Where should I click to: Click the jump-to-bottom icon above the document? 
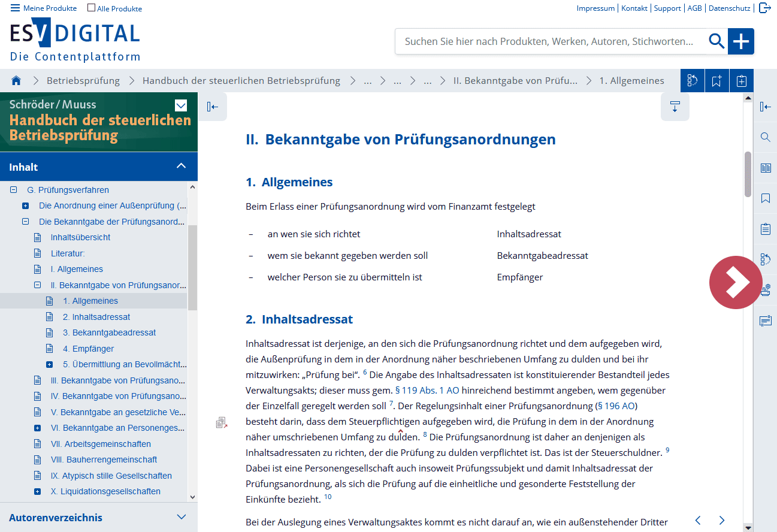point(675,107)
